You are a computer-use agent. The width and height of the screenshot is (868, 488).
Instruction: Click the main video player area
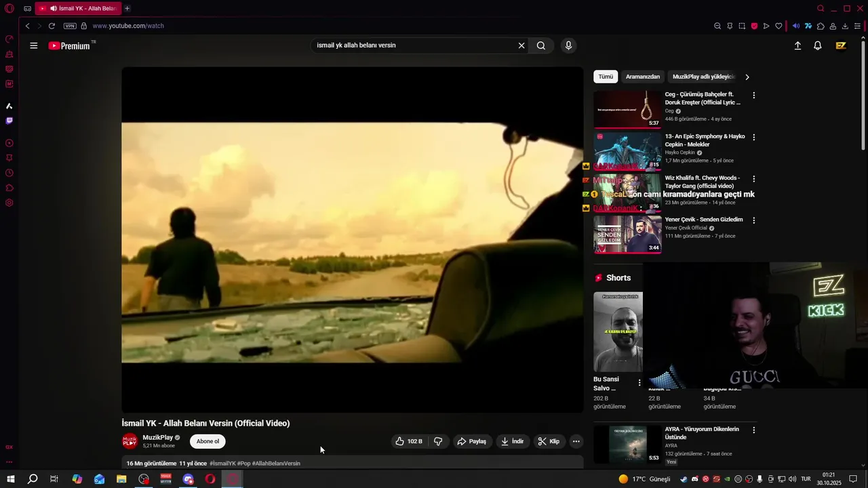coord(353,240)
